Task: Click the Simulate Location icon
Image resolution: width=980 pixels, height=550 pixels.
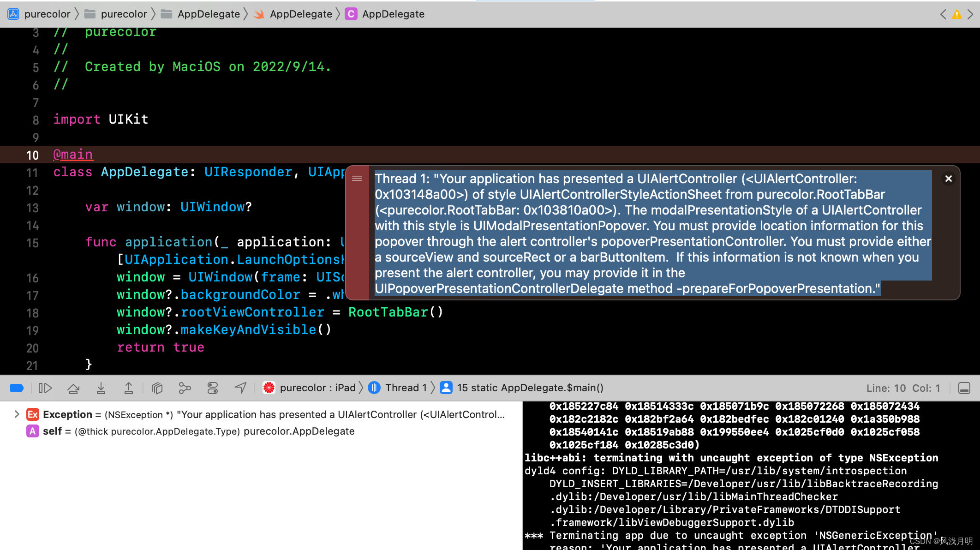Action: tap(240, 388)
